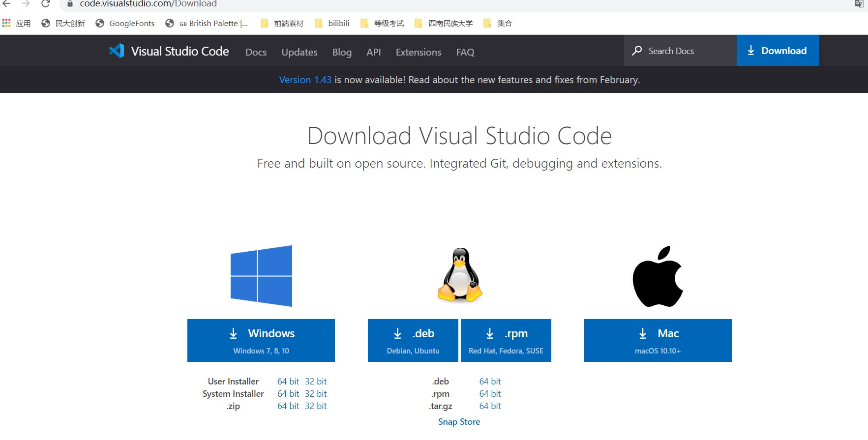
Task: Click the magnifier icon in Search Docs
Action: (x=637, y=51)
